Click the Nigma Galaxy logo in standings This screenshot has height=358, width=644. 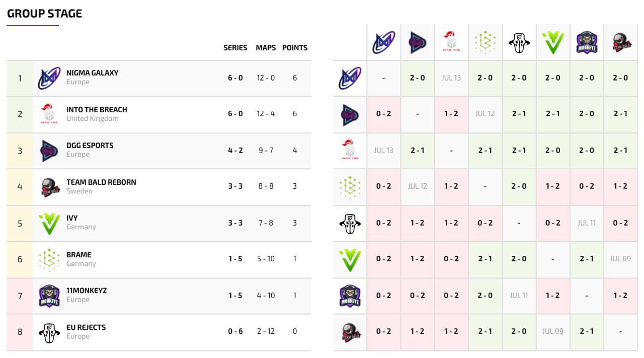(x=49, y=78)
